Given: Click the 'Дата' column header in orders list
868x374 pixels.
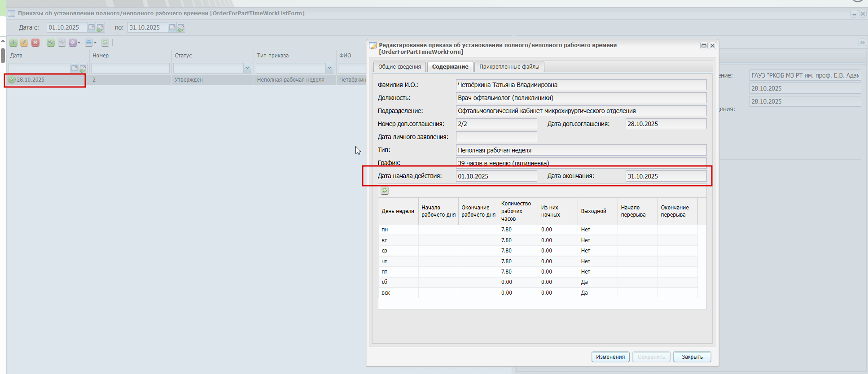Looking at the screenshot, I should [48, 56].
